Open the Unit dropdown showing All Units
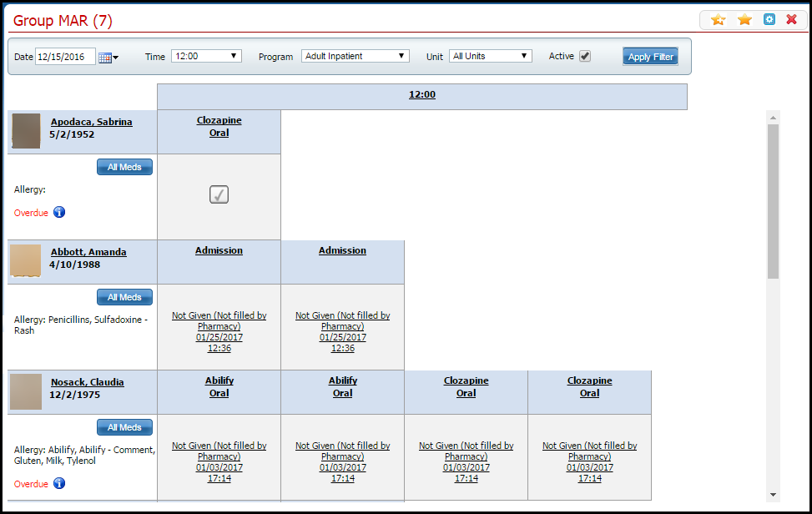The image size is (812, 514). (491, 56)
